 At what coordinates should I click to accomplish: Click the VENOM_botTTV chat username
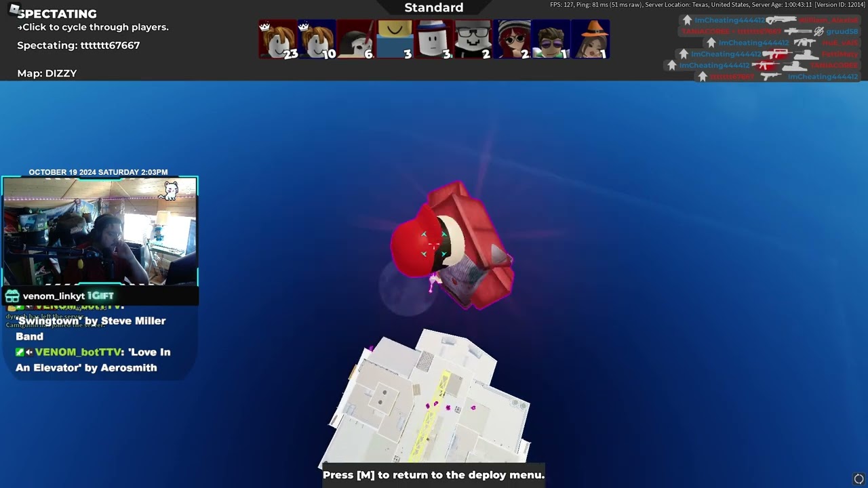pyautogui.click(x=77, y=352)
